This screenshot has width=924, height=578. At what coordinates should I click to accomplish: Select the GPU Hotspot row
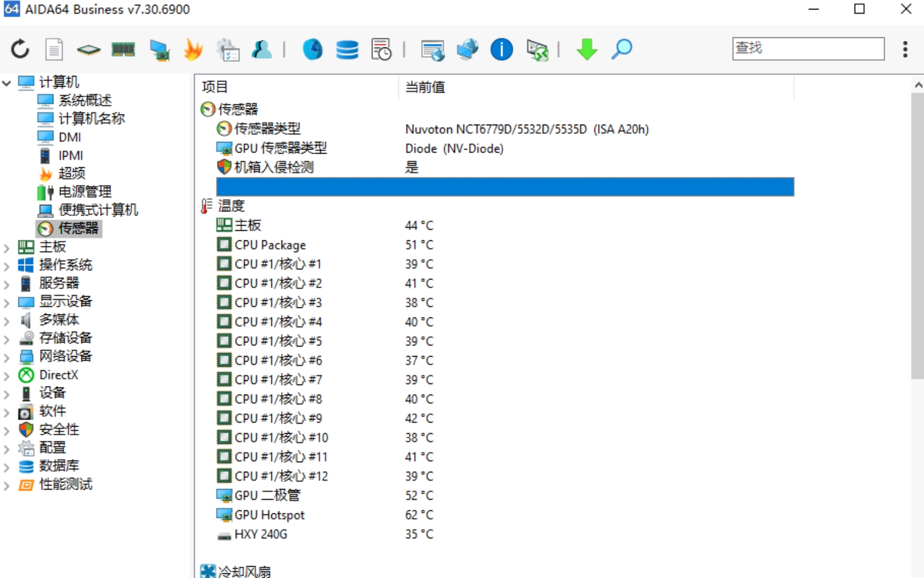pyautogui.click(x=505, y=515)
